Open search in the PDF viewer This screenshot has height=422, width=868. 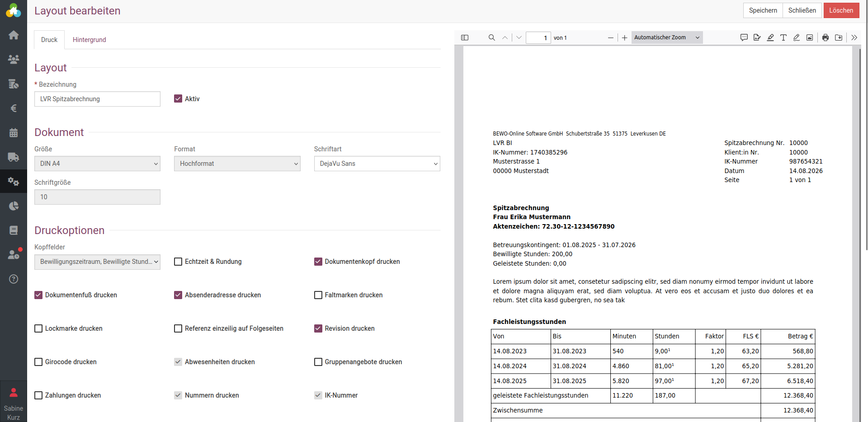(492, 38)
